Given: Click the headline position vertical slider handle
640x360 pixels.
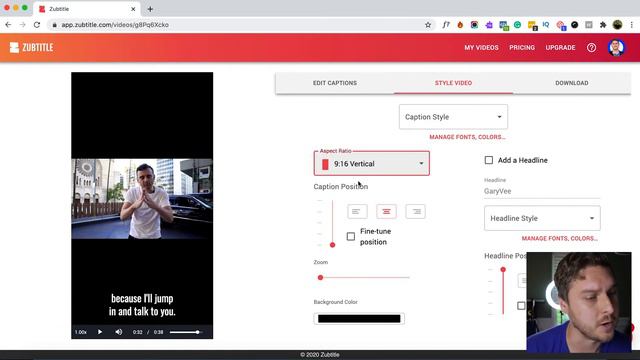Looking at the screenshot, I should [503, 269].
